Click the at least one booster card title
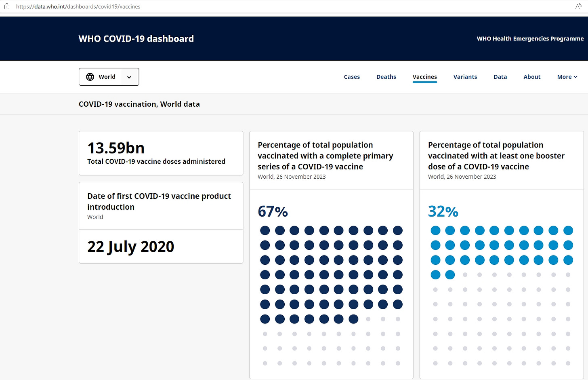The height and width of the screenshot is (380, 588). tap(496, 156)
